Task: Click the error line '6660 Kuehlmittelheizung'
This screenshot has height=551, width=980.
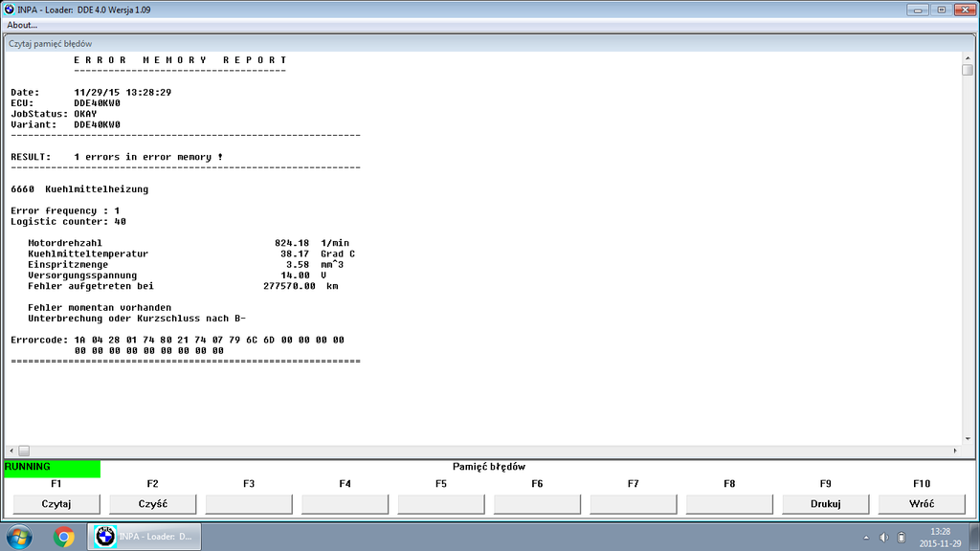Action: point(79,189)
